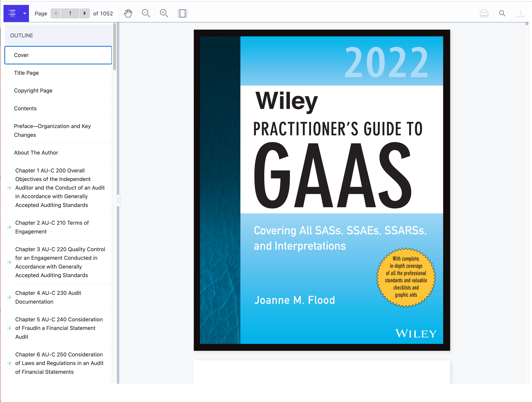Click the print icon
Screen dimensions: 532x402
pos(484,14)
